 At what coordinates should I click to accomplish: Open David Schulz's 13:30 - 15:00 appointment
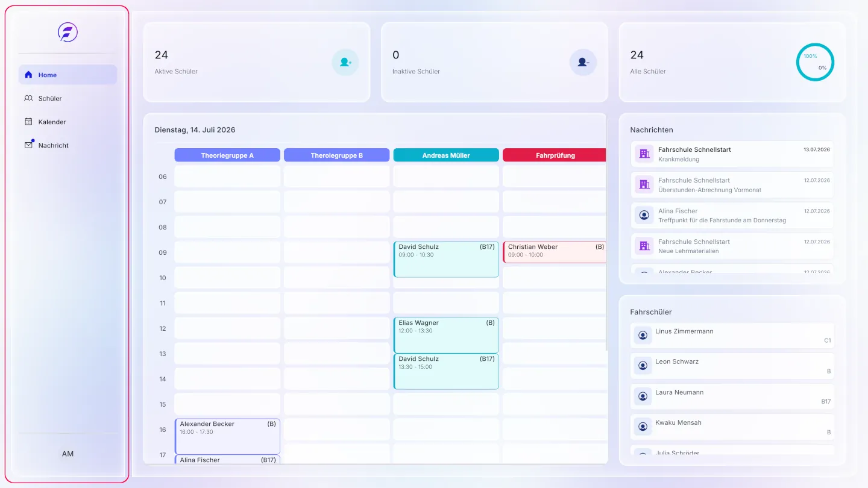446,371
